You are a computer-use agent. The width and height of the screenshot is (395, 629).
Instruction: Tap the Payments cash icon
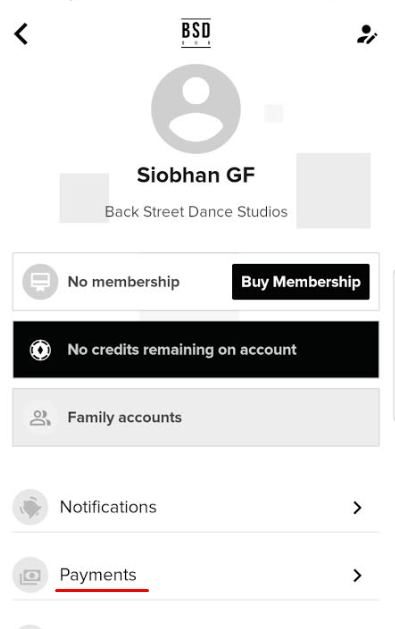(x=30, y=575)
